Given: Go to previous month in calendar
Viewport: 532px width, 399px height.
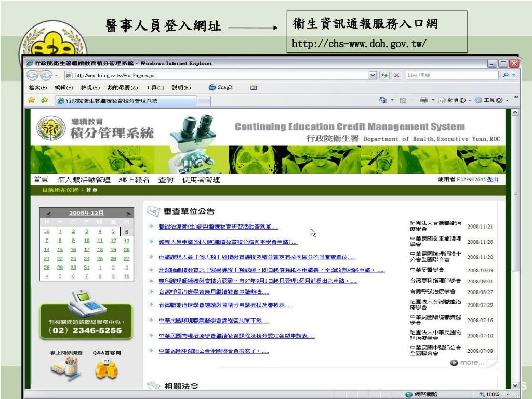Looking at the screenshot, I should tap(48, 214).
